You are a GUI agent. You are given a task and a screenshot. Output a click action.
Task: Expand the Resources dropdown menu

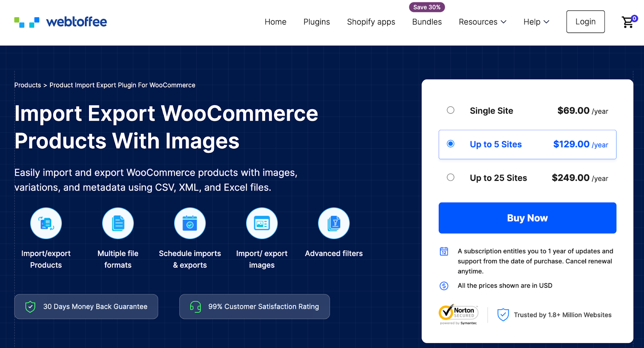[x=483, y=22]
